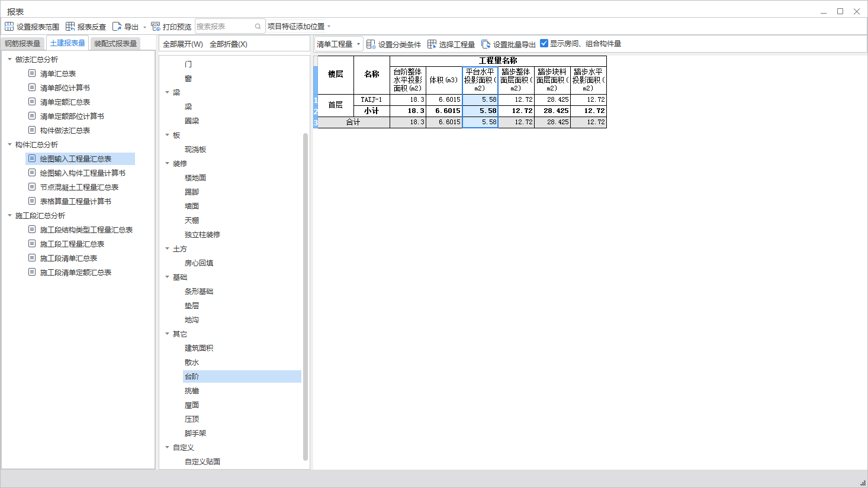Switch to the 土建报表量 tab

click(67, 43)
